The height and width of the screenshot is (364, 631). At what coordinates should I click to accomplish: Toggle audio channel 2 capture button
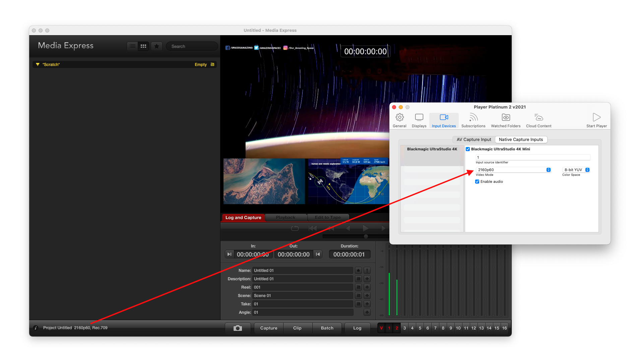[x=397, y=328]
